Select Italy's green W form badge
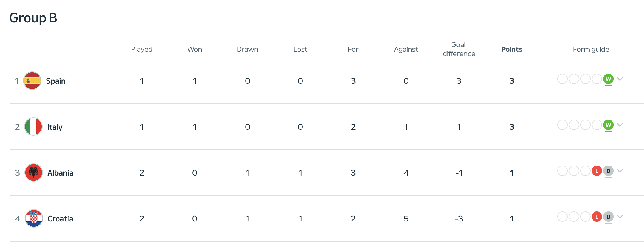The height and width of the screenshot is (245, 644). click(x=608, y=125)
